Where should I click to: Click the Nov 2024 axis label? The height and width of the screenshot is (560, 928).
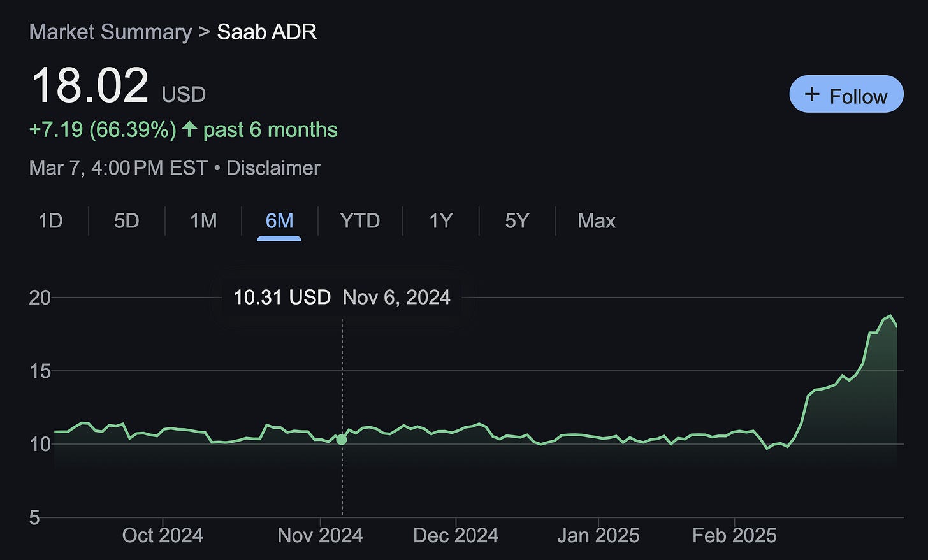320,535
